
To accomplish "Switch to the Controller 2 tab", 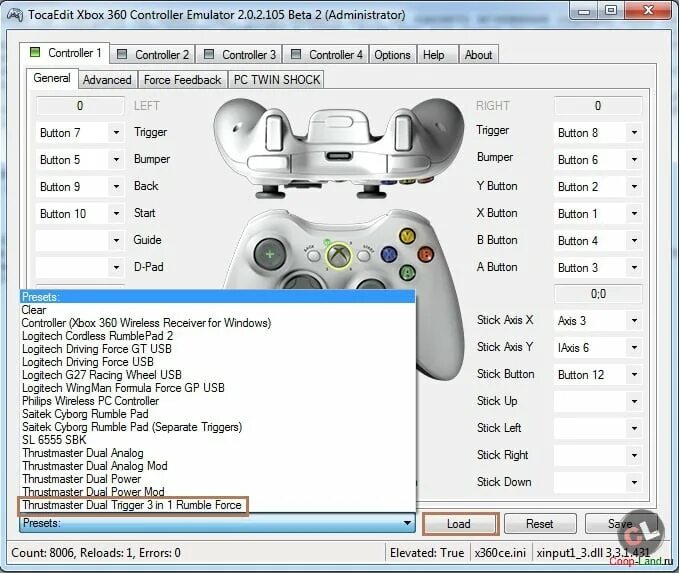I will 153,55.
